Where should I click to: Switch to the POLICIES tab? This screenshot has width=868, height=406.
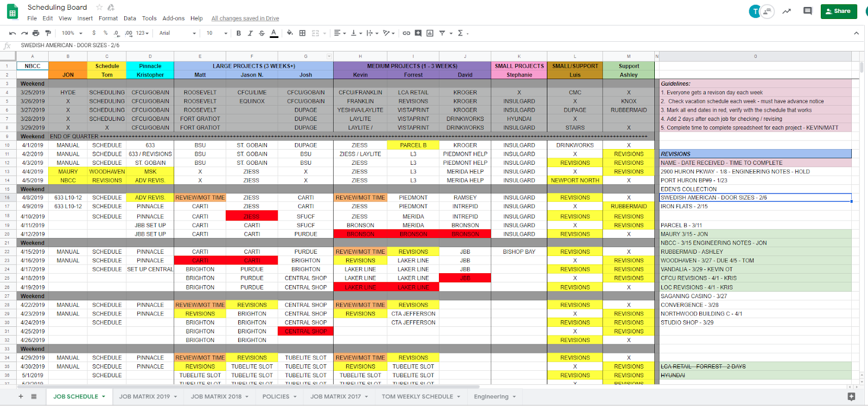point(279,397)
